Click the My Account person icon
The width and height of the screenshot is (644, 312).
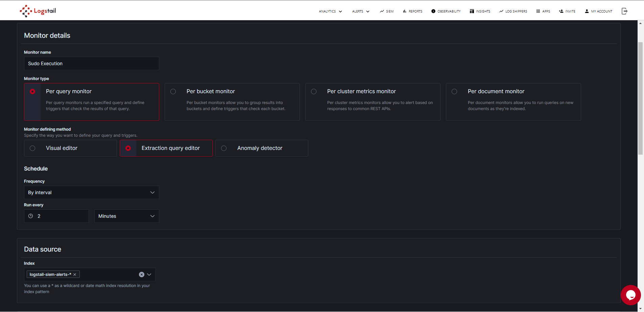point(587,11)
